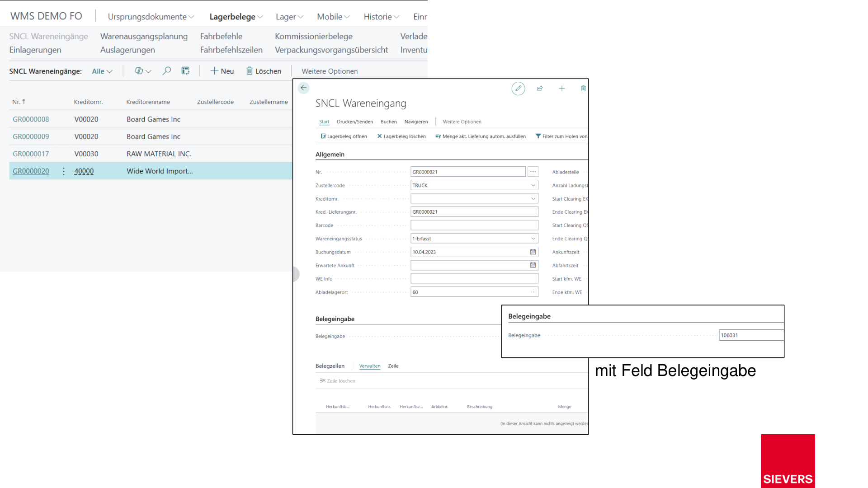Open Verpackungsvorgangsübersicht link
This screenshot has width=868, height=488.
(x=331, y=50)
